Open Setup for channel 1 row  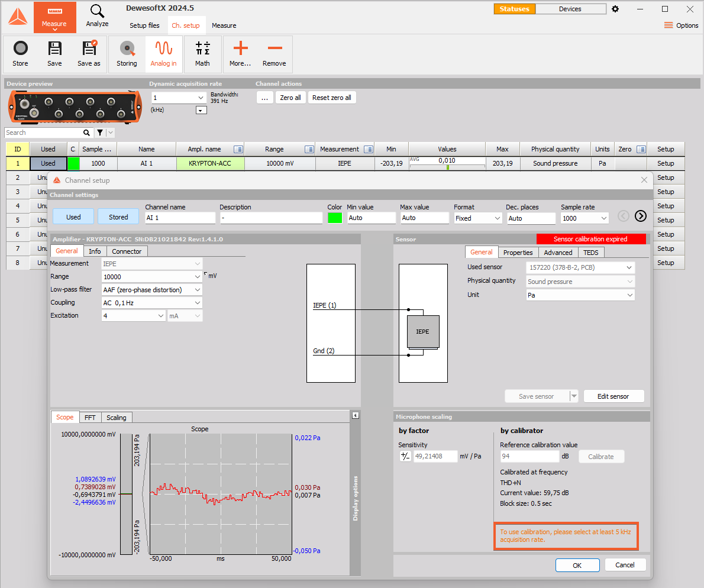click(x=666, y=163)
